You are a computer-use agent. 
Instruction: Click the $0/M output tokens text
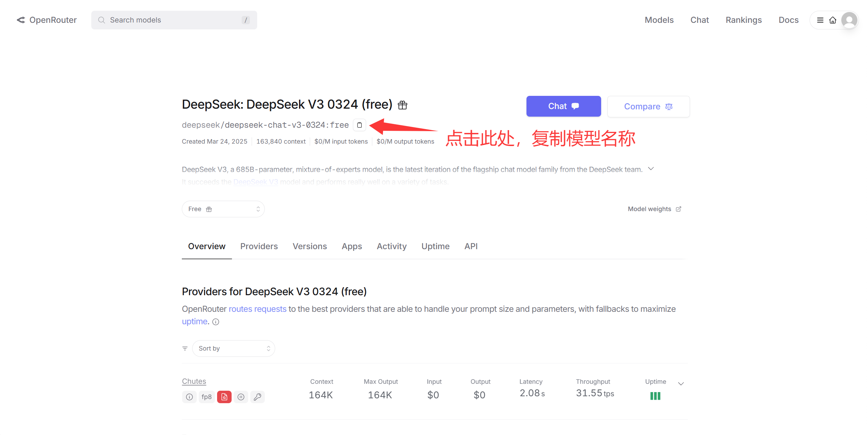pos(405,142)
